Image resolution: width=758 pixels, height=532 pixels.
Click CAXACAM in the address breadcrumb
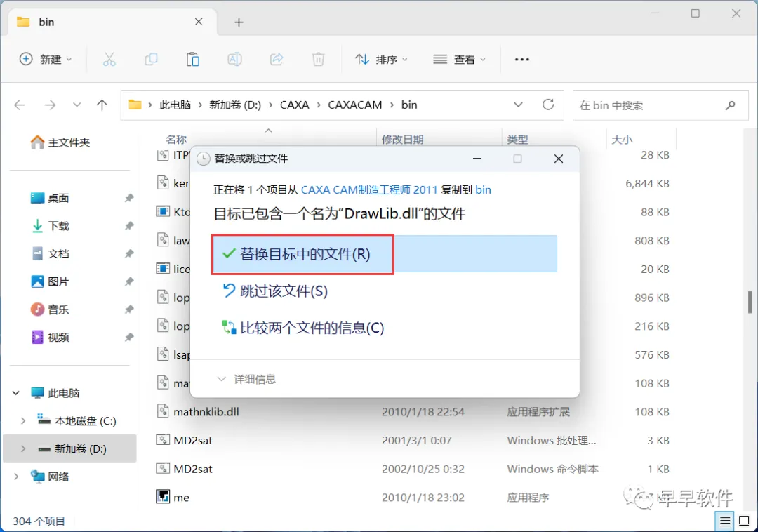pyautogui.click(x=355, y=105)
